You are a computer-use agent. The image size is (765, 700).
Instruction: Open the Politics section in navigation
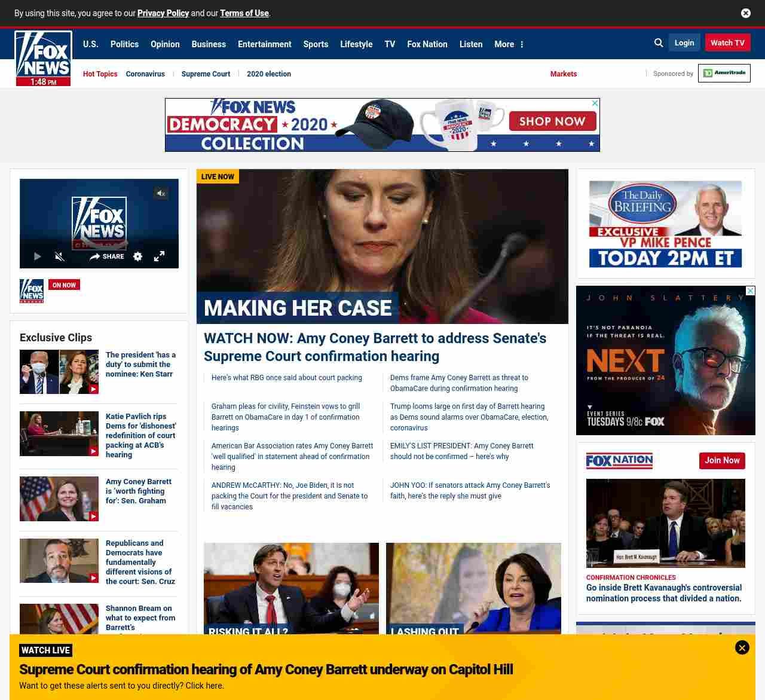coord(124,44)
